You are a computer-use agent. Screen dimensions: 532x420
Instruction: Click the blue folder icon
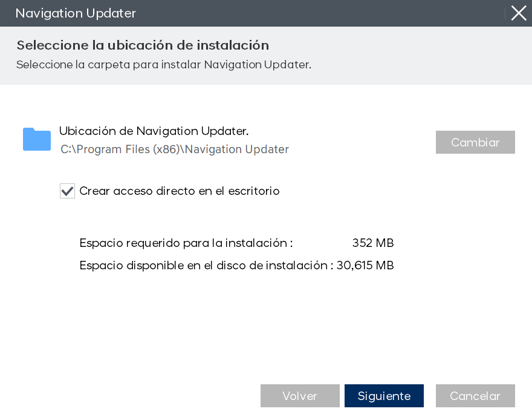tap(37, 139)
